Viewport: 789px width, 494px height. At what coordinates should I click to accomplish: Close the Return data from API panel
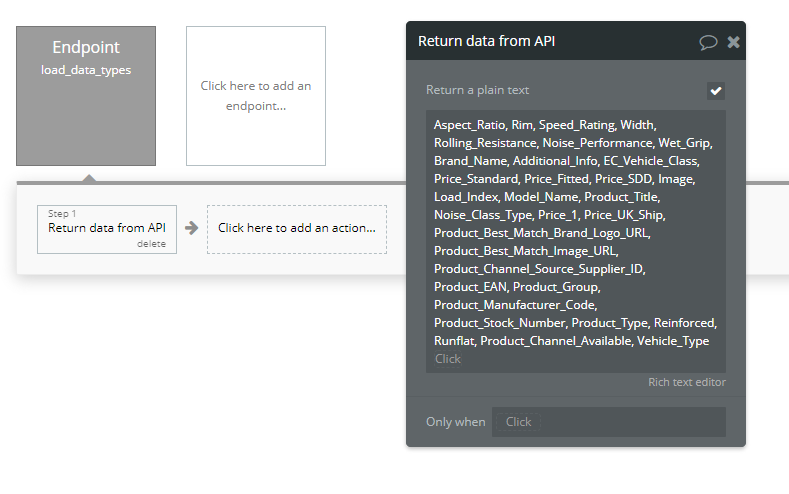pyautogui.click(x=734, y=42)
